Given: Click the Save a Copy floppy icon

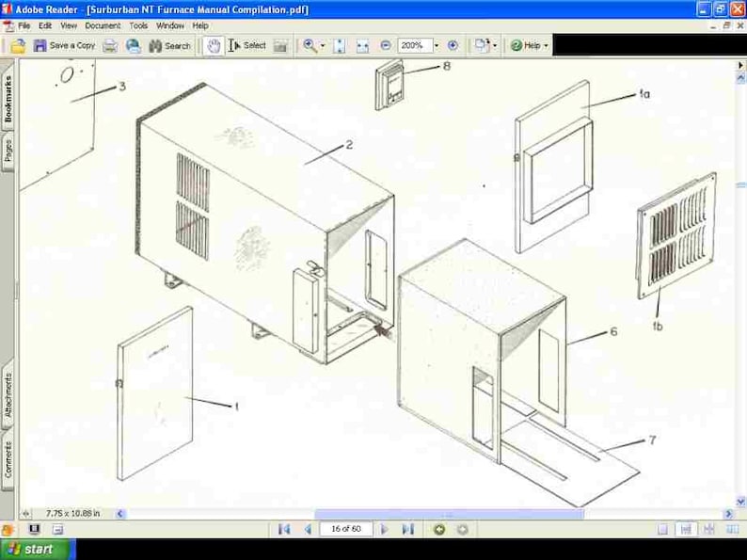Looking at the screenshot, I should [x=40, y=46].
